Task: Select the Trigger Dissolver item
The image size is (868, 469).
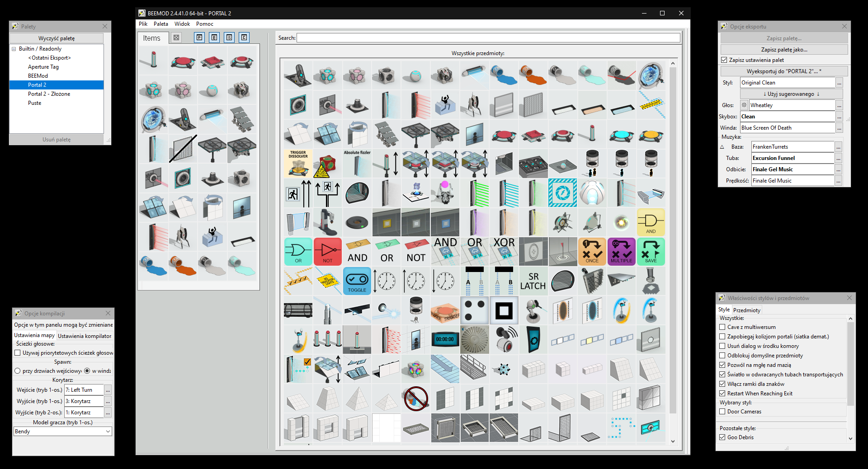Action: (x=298, y=164)
